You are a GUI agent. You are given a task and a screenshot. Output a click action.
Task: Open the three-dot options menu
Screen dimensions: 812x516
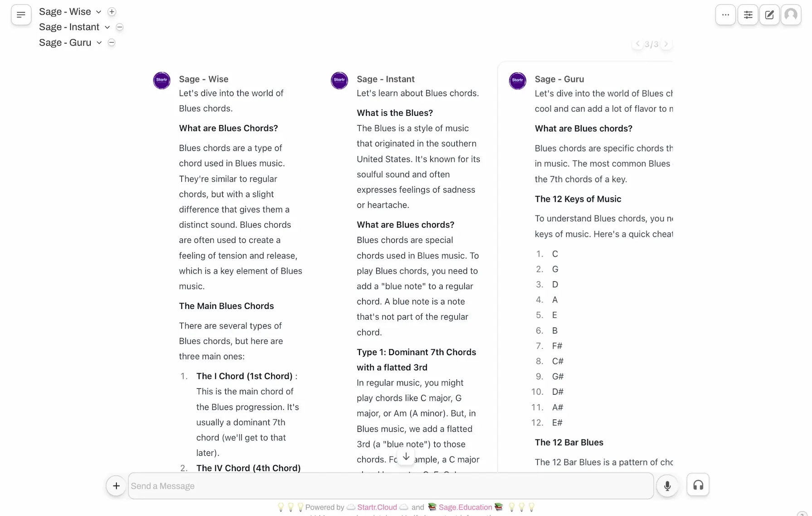[725, 15]
